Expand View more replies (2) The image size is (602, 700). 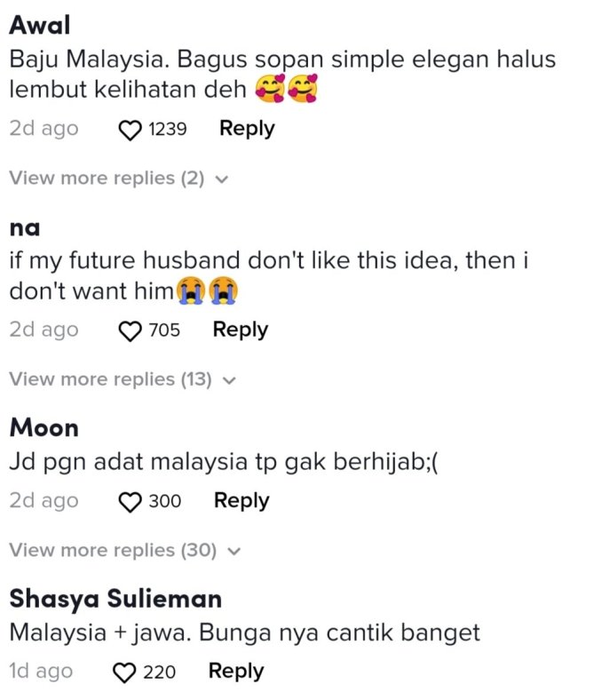(x=119, y=179)
